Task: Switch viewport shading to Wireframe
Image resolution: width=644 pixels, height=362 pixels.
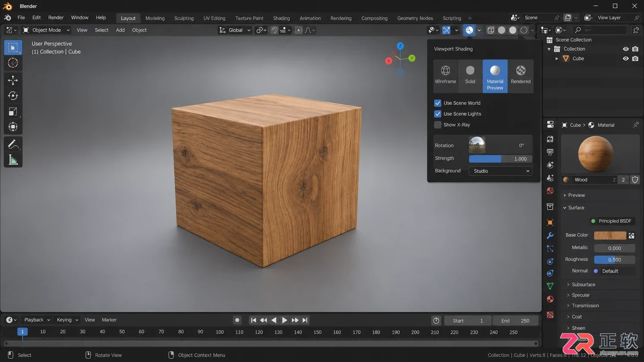Action: click(445, 76)
